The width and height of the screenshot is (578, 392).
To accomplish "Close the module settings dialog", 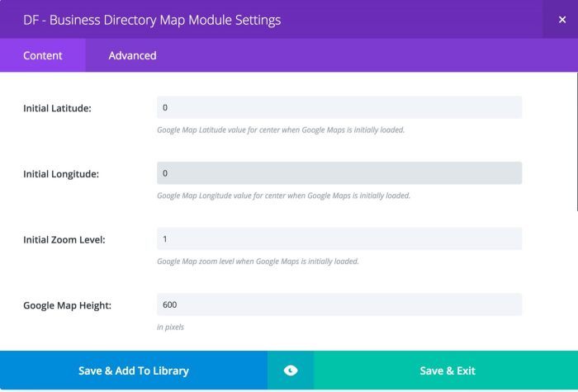I will pyautogui.click(x=561, y=20).
